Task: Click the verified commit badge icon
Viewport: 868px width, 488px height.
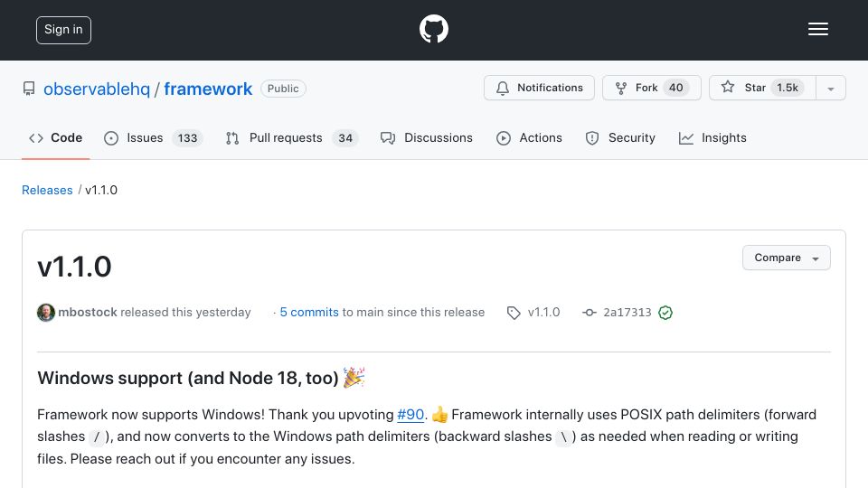Action: [665, 313]
